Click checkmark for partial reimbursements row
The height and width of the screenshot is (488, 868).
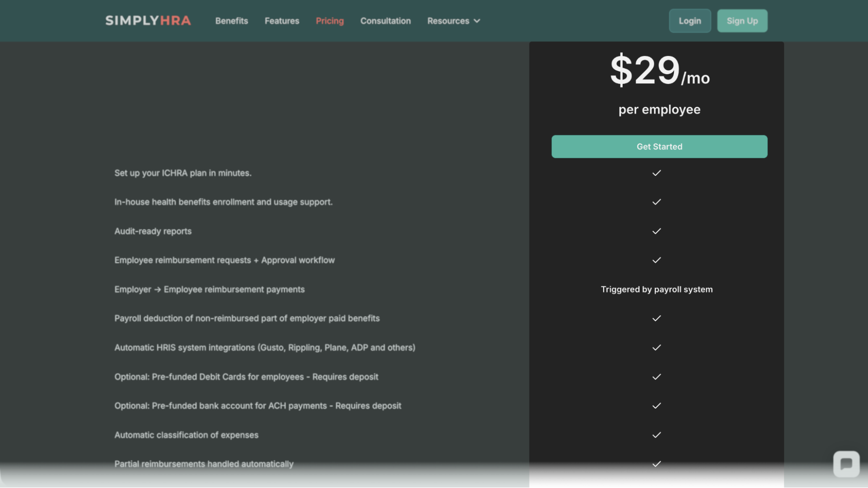pyautogui.click(x=657, y=464)
